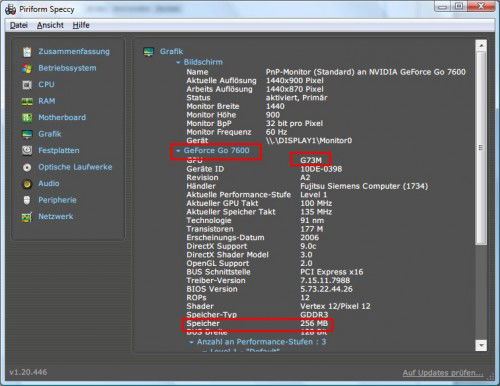Open the Netzwerk section

[x=56, y=216]
